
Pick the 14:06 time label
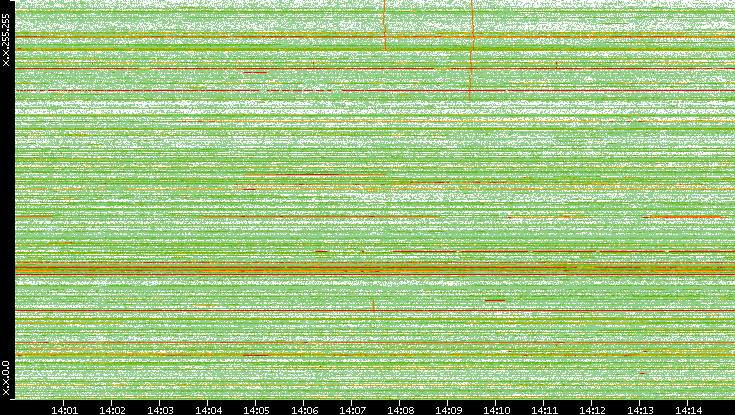coord(304,410)
